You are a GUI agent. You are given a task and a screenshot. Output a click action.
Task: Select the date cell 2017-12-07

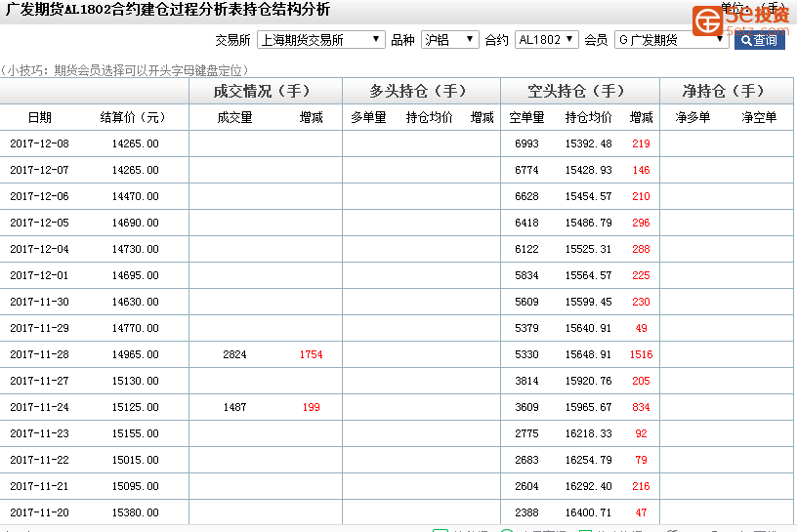(x=39, y=170)
